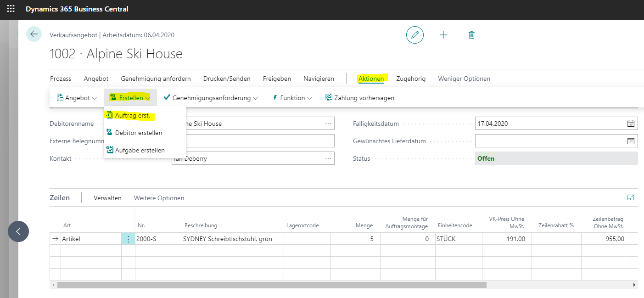Open the Gewünschtes Lieferdatum calendar picker

point(631,141)
